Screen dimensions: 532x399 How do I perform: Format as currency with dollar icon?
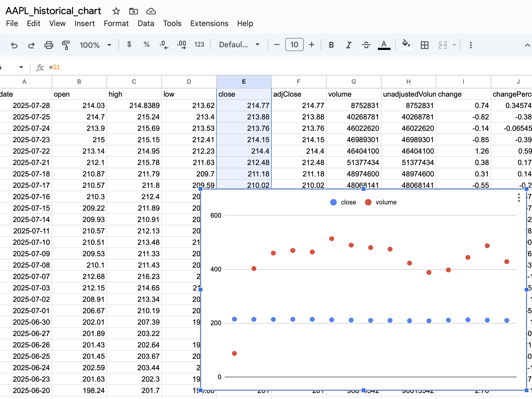(129, 45)
